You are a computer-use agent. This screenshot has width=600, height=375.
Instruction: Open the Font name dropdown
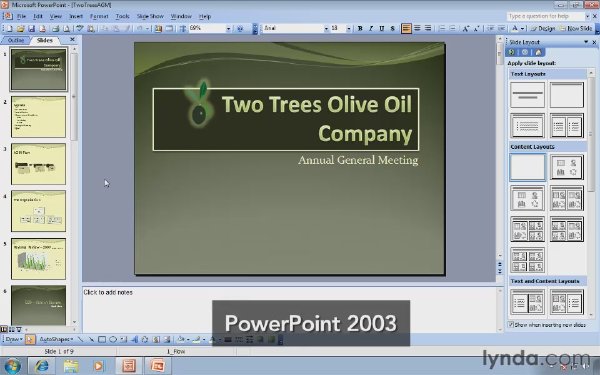point(326,29)
